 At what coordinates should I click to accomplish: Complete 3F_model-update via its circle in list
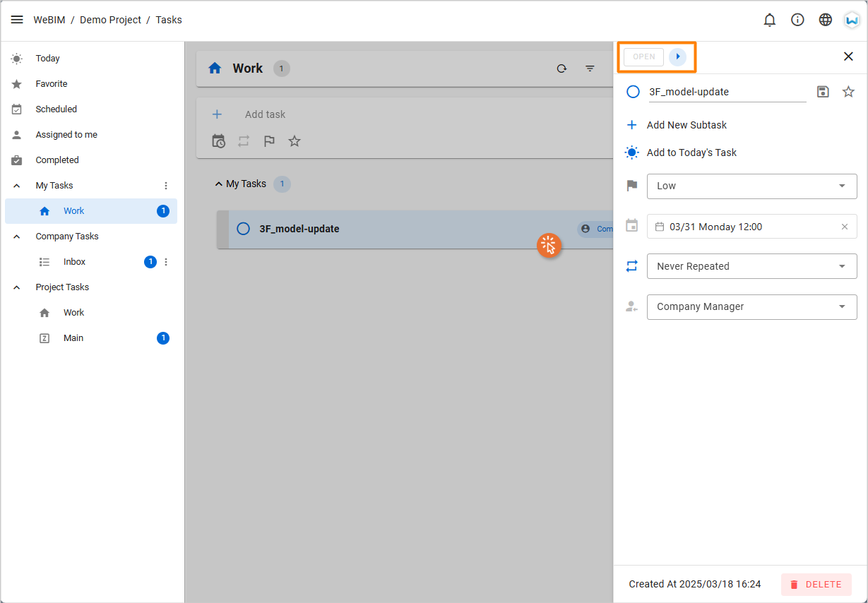pyautogui.click(x=243, y=229)
